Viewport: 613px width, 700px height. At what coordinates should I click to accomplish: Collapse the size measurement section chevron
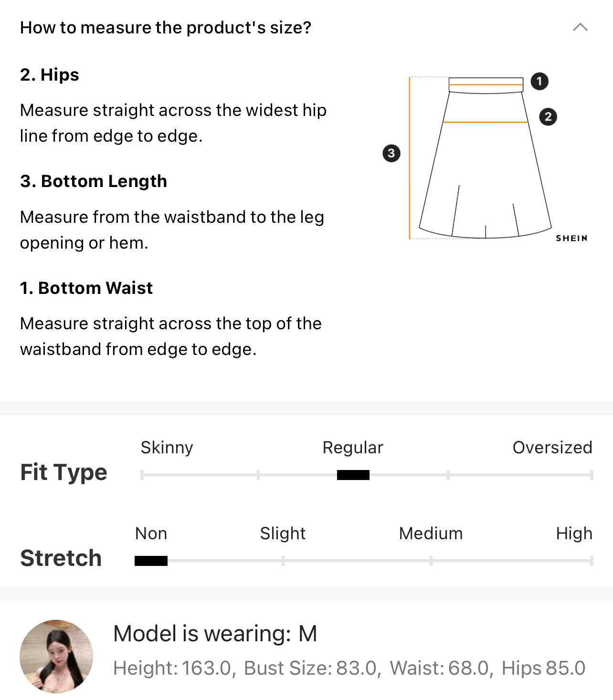coord(580,27)
